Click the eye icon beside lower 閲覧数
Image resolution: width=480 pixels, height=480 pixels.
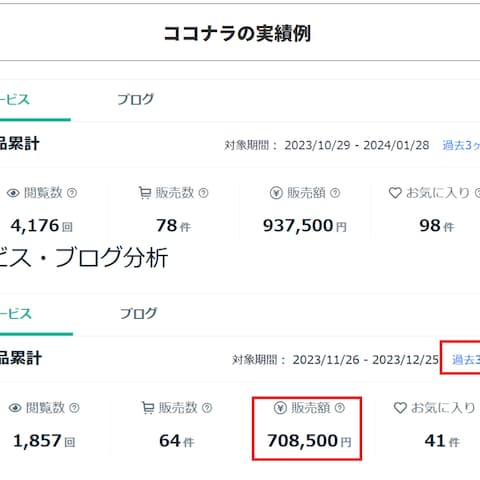click(x=15, y=408)
